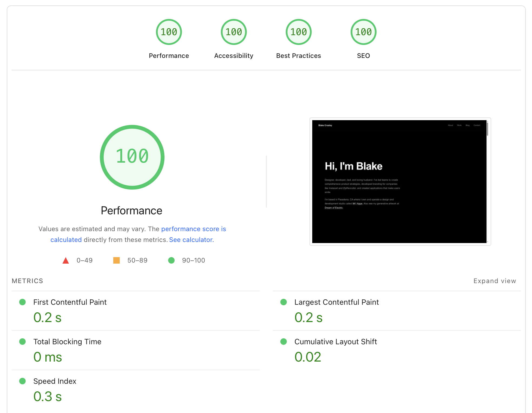Select the SEO score circle
This screenshot has width=532, height=413.
[363, 32]
